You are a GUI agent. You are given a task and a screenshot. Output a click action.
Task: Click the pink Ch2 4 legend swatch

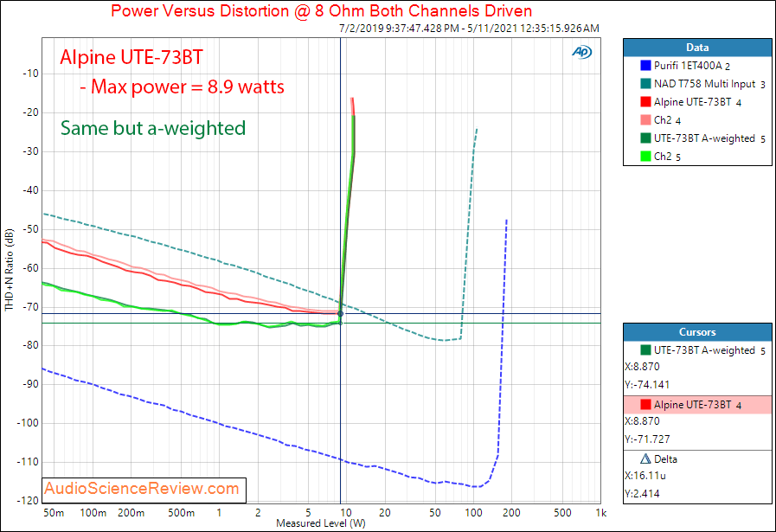(645, 119)
